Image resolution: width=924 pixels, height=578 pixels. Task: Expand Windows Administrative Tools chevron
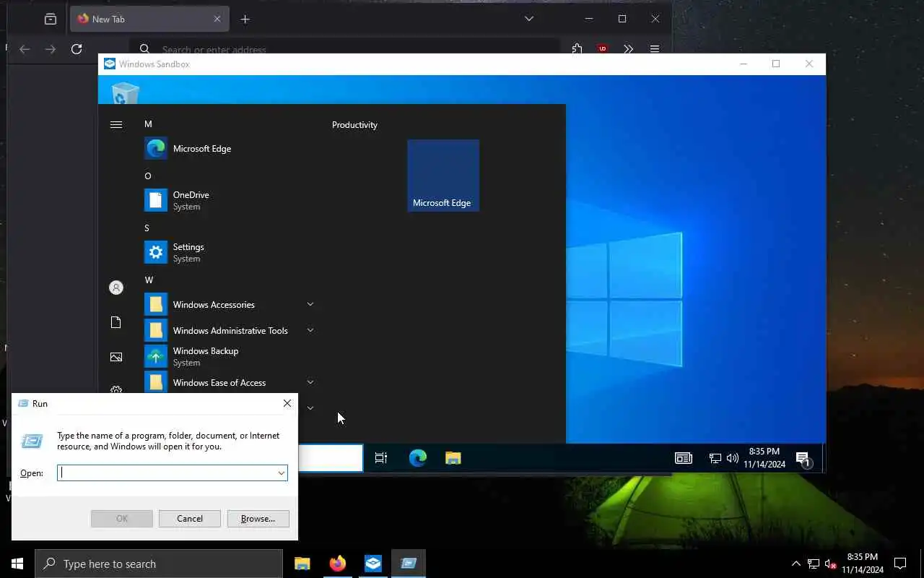tap(310, 330)
